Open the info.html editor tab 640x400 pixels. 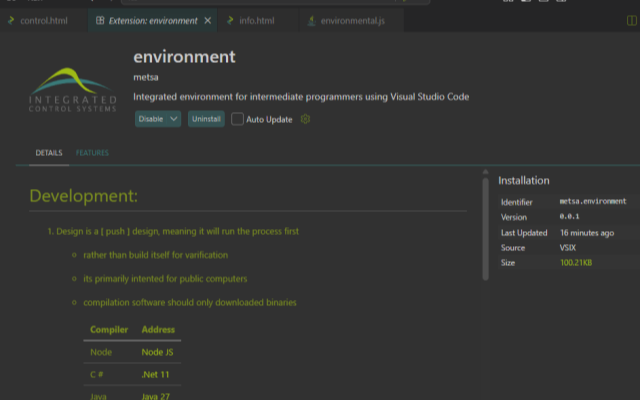tap(257, 20)
